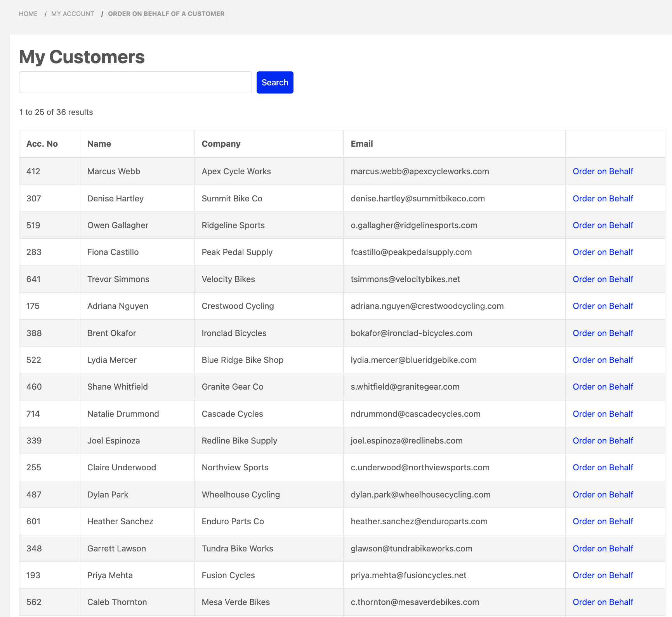Click inside the customer search field
Viewport: 672px width, 617px height.
pos(135,82)
